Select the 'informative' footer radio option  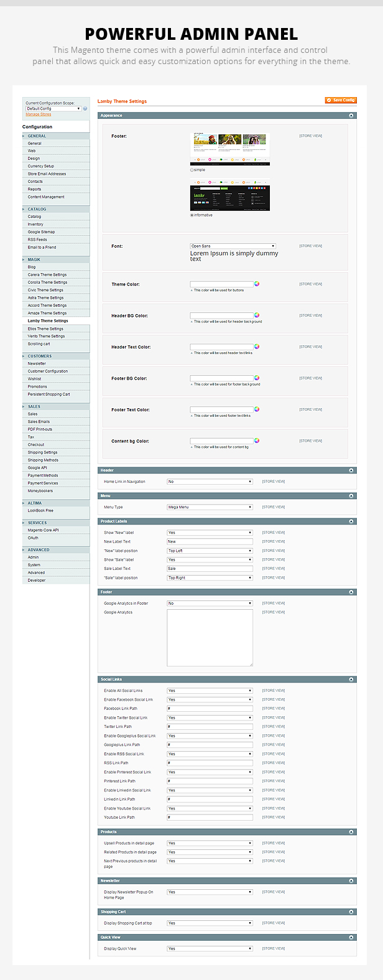point(191,215)
